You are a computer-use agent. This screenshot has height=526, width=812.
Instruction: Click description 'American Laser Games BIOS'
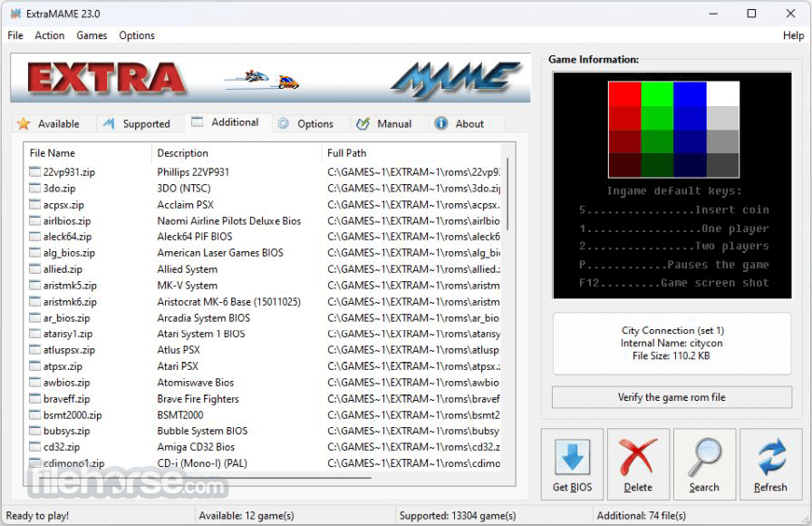[x=220, y=253]
